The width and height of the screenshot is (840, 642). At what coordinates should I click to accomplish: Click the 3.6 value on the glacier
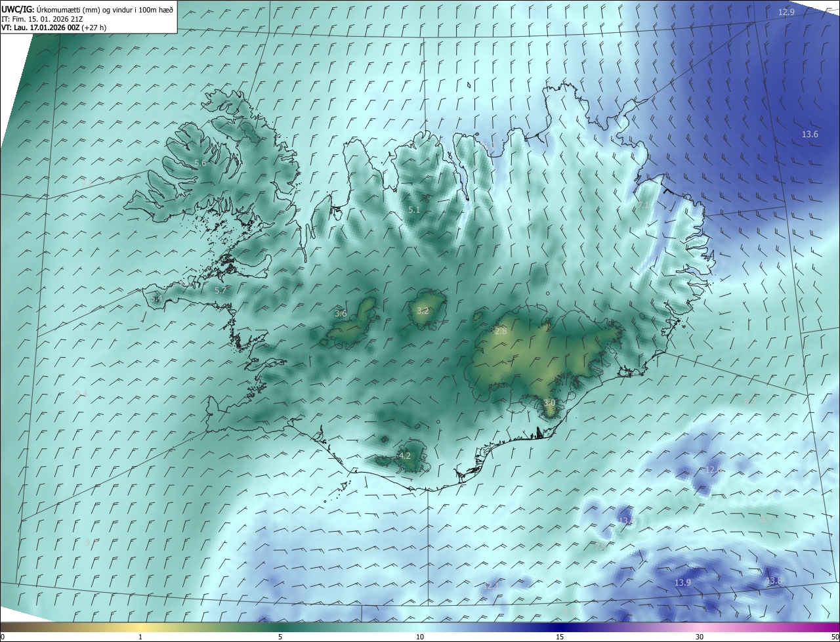coord(341,314)
